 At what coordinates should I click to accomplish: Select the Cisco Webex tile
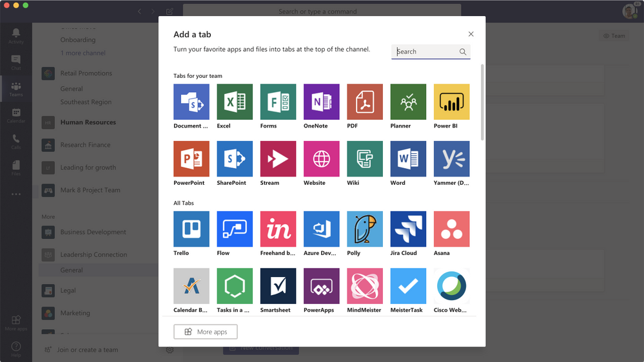click(451, 286)
